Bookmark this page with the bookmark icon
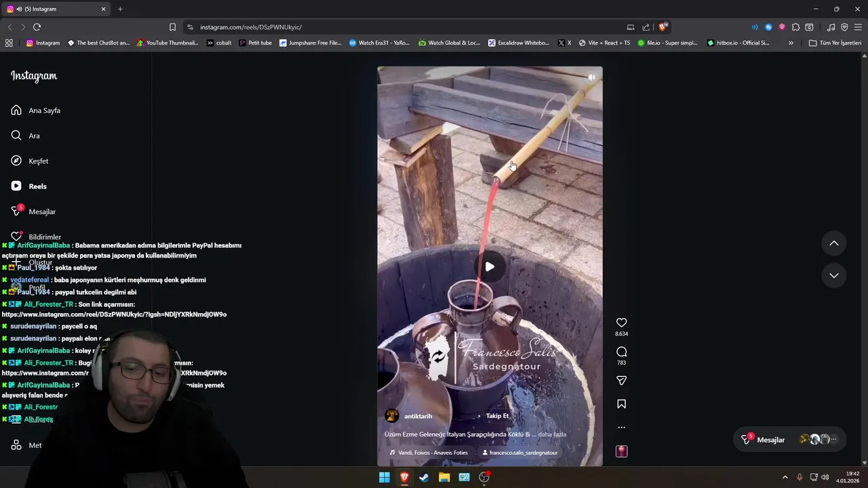868x488 pixels. (172, 27)
